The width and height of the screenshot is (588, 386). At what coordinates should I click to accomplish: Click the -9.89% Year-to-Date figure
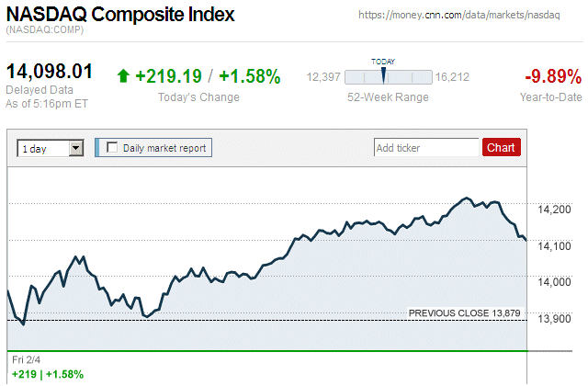[552, 76]
